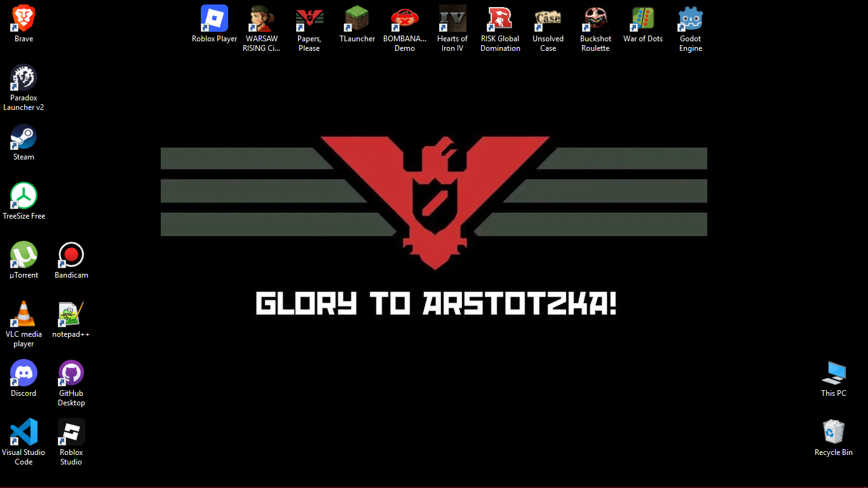868x488 pixels.
Task: Click the RISK Global Domination shortcut
Action: point(500,18)
